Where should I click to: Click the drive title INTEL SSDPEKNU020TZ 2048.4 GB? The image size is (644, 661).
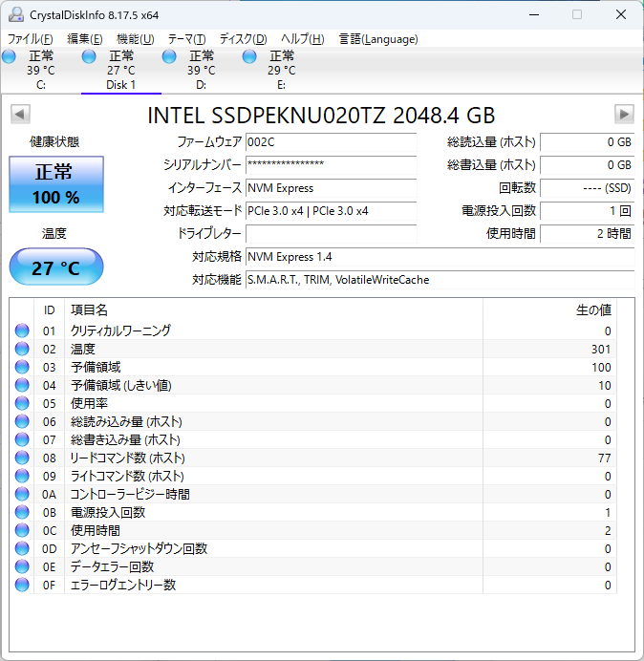pos(321,115)
